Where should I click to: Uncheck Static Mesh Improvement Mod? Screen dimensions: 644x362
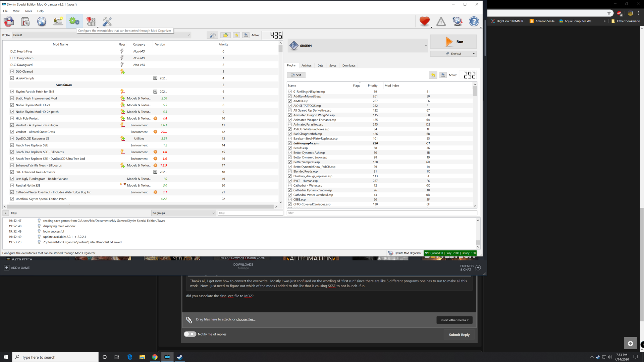coord(12,98)
